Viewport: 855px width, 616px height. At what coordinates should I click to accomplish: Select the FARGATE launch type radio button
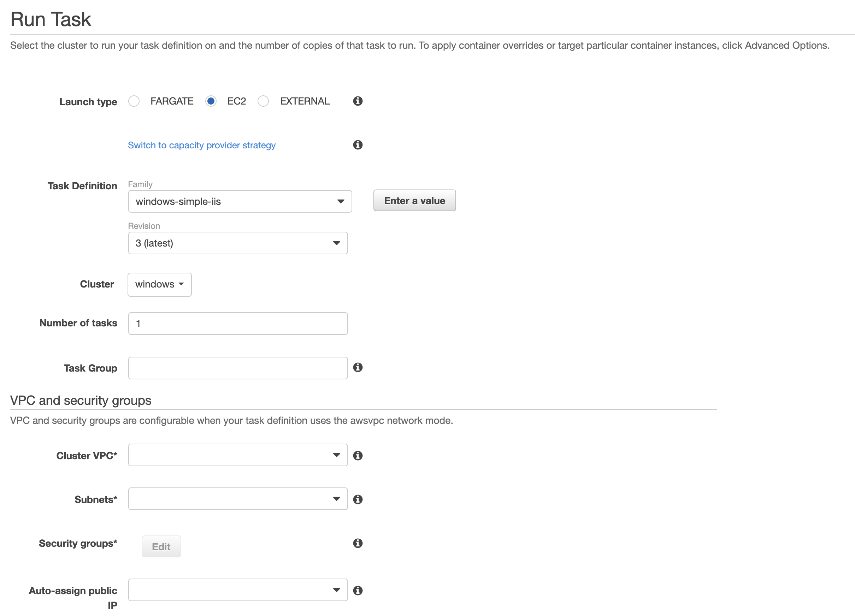(x=134, y=101)
